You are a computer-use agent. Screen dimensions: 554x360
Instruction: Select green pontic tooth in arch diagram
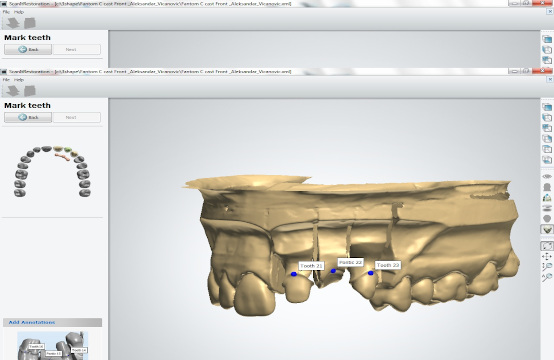coord(68,150)
